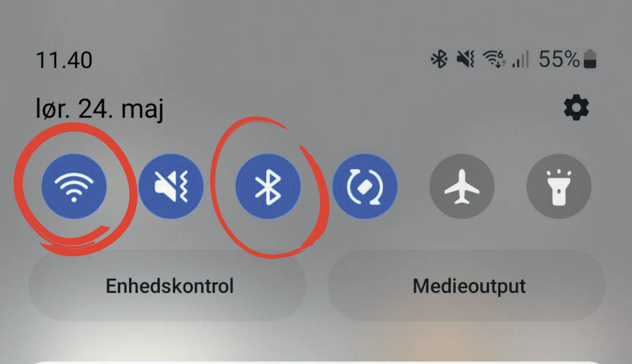
Task: Turn on the flashlight tile
Action: [x=559, y=186]
